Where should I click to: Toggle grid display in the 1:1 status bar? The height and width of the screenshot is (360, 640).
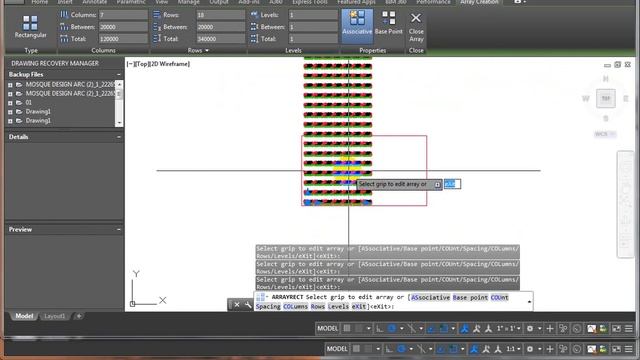[356, 349]
